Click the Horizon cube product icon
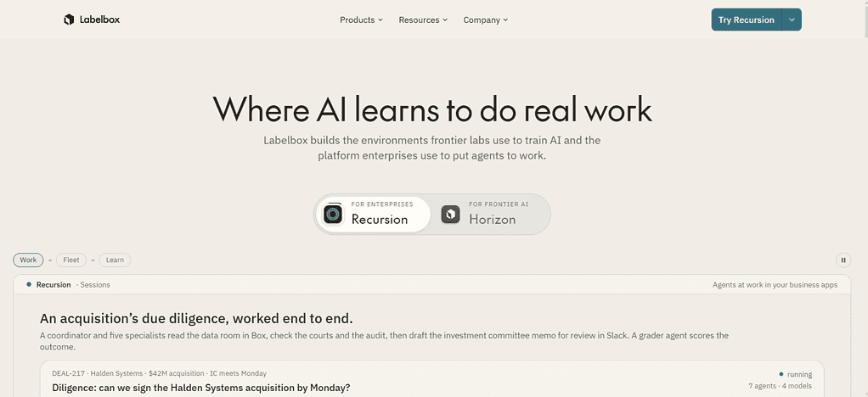Image resolution: width=868 pixels, height=397 pixels. tap(451, 214)
